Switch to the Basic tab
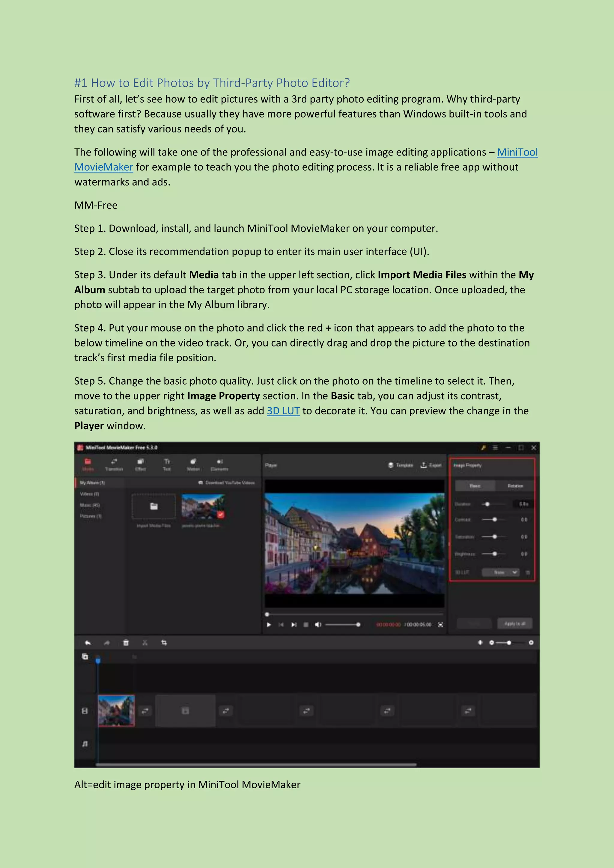614x868 pixels. 475,486
